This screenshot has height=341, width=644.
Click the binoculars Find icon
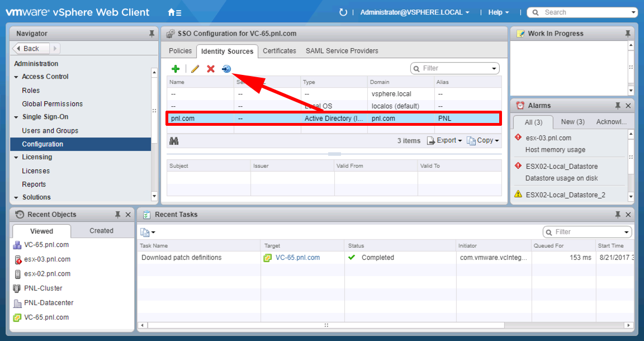coord(174,141)
